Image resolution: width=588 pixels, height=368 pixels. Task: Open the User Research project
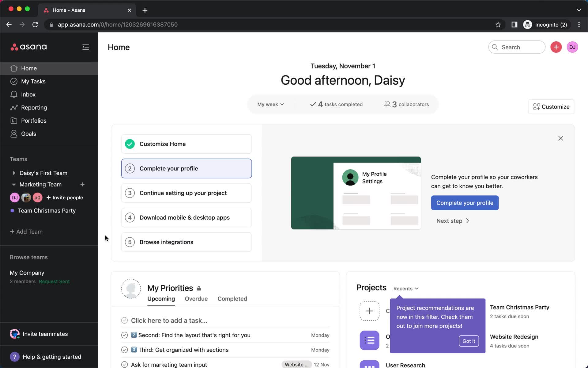coord(405,365)
